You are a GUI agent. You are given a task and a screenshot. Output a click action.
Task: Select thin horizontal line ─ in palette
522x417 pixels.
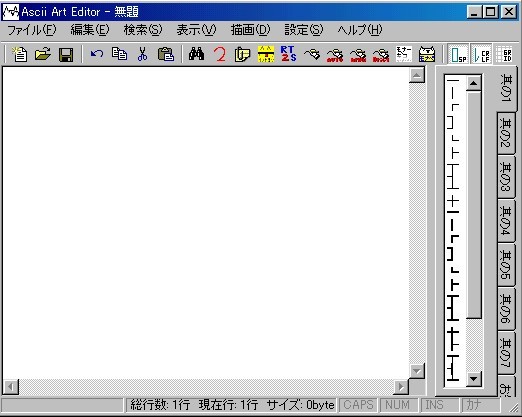point(453,80)
